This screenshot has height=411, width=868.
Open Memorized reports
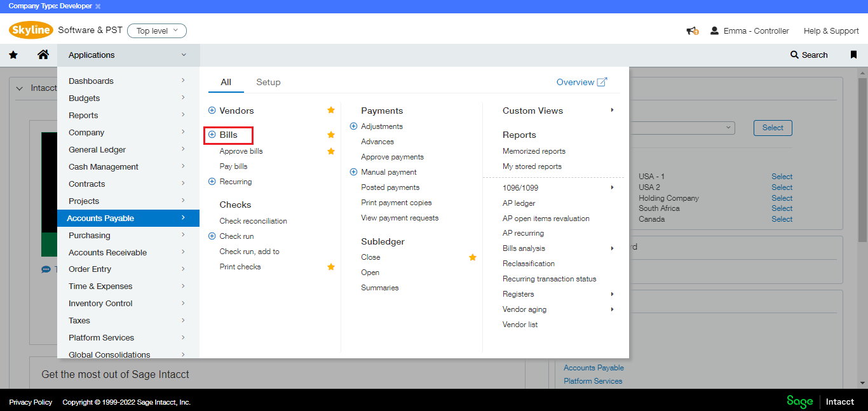pos(534,151)
